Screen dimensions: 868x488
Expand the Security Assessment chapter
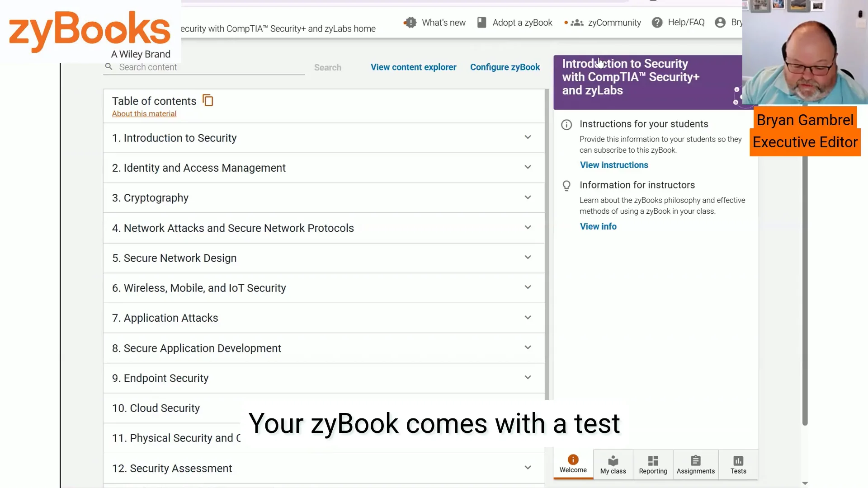pos(527,468)
